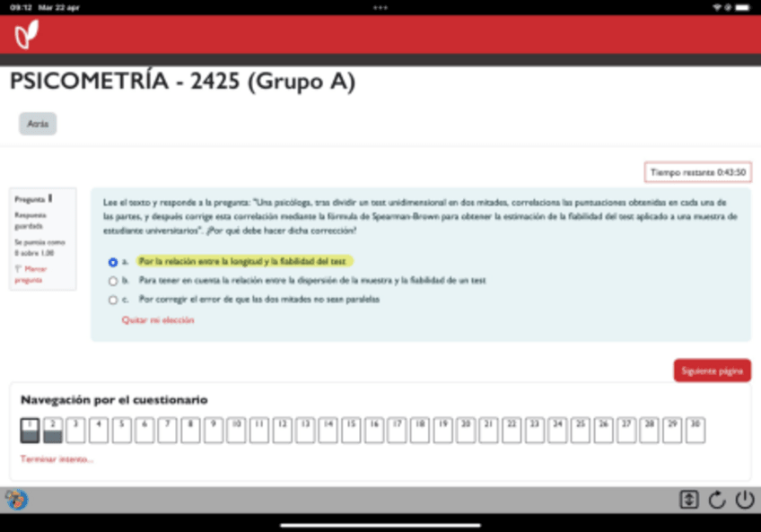Select answer option b radio button
Viewport: 761px width, 532px height.
click(x=113, y=281)
